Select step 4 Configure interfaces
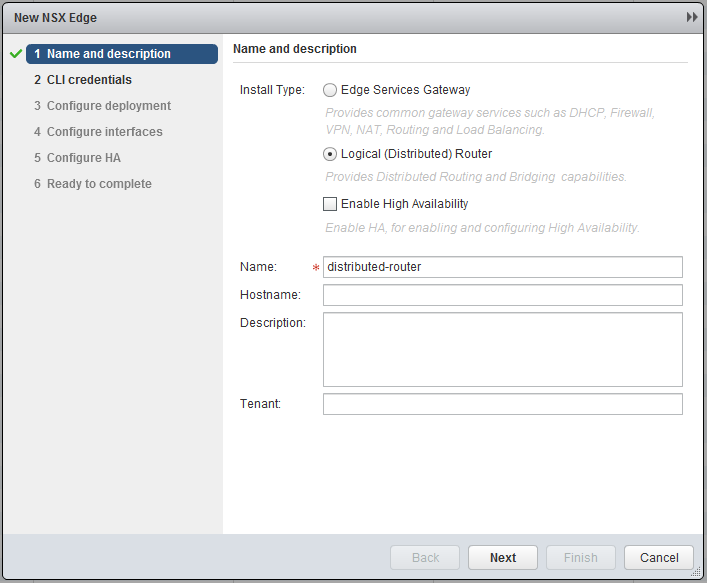The width and height of the screenshot is (707, 583). point(104,132)
